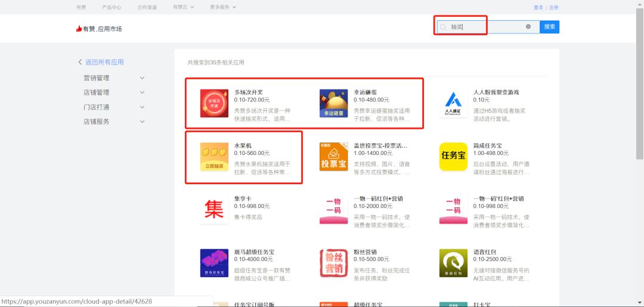Open the 多场次开奖 app icon
This screenshot has width=644, height=307.
pos(215,104)
